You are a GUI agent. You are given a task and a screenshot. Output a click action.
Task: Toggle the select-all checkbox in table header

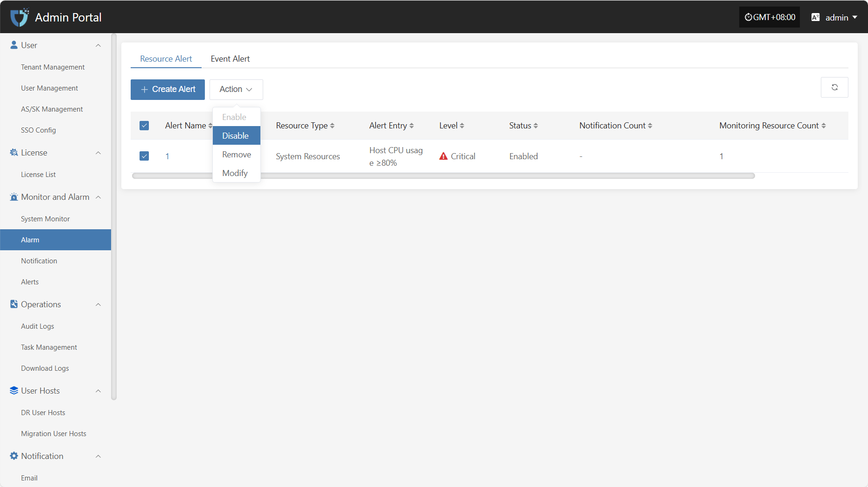[144, 126]
